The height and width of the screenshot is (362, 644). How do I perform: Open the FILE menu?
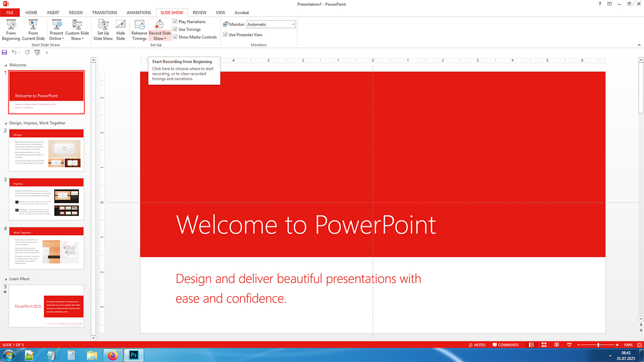9,12
